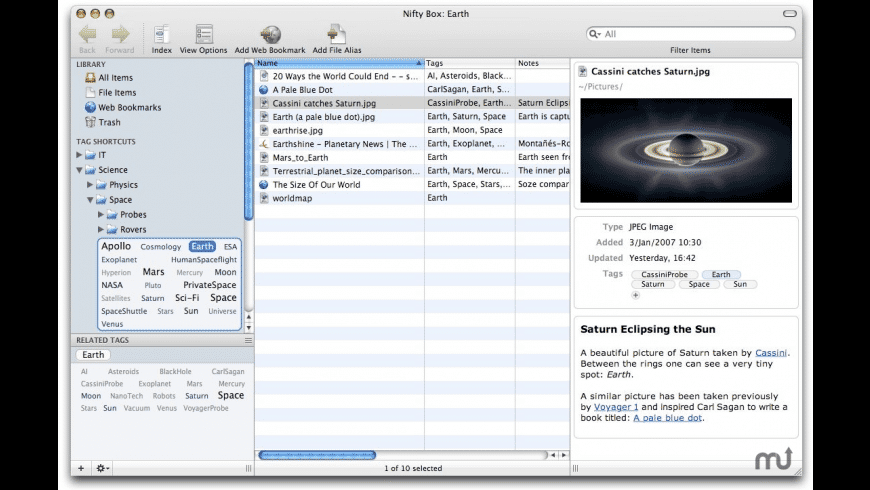Toggle the Apollo tag in cloud
This screenshot has width=870, height=490.
(x=116, y=246)
